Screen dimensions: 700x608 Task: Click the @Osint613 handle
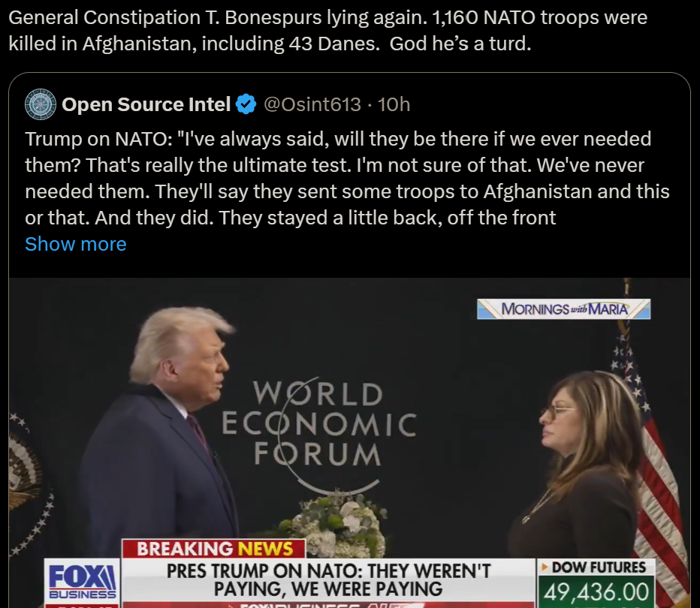[312, 104]
